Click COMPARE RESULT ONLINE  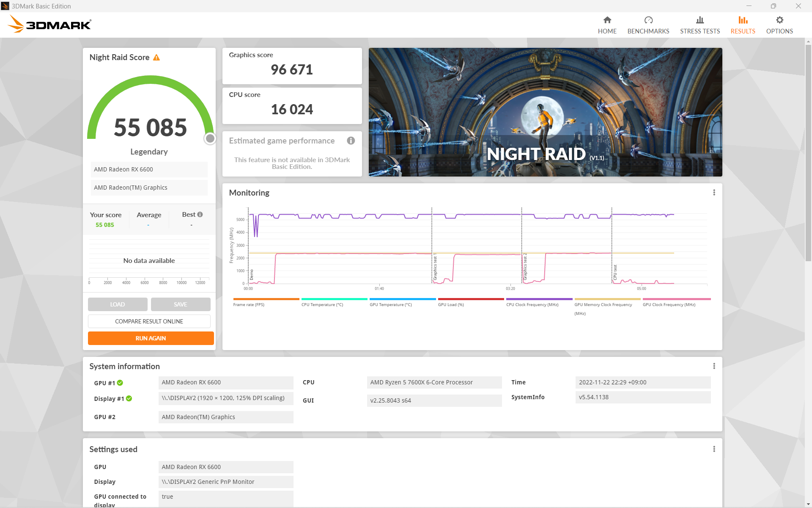[x=149, y=321]
